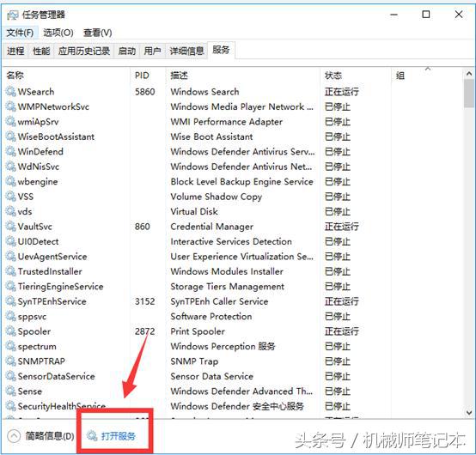
Task: Click the gear icon beside WdNisSvc
Action: pos(10,167)
